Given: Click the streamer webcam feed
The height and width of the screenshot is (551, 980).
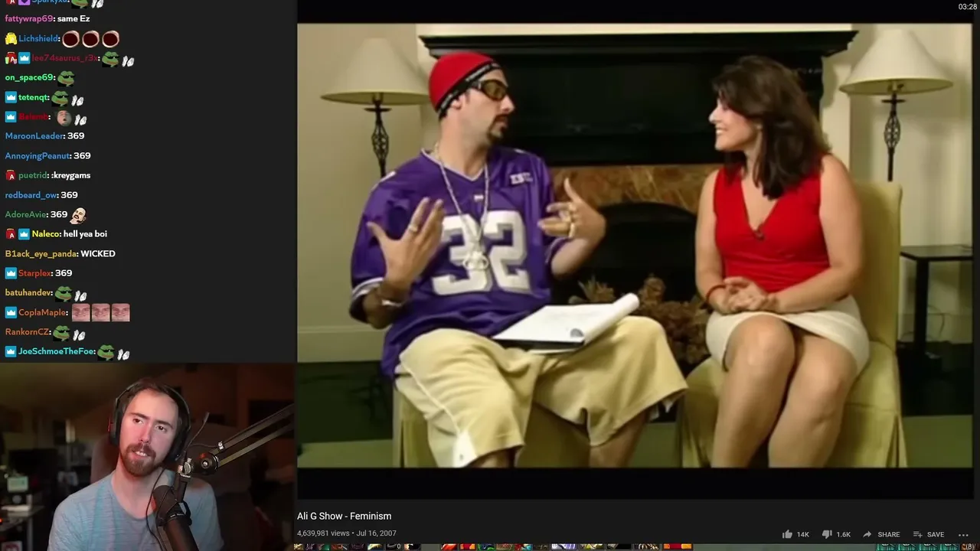Looking at the screenshot, I should coord(148,458).
